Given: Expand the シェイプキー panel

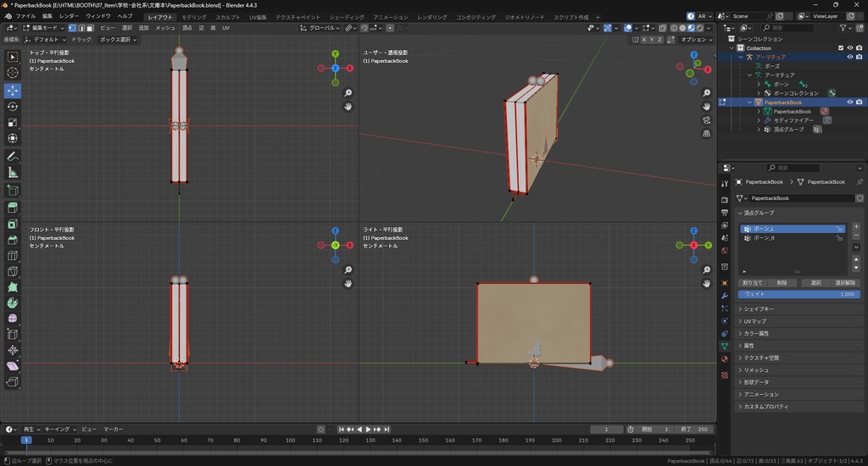Looking at the screenshot, I should (759, 309).
